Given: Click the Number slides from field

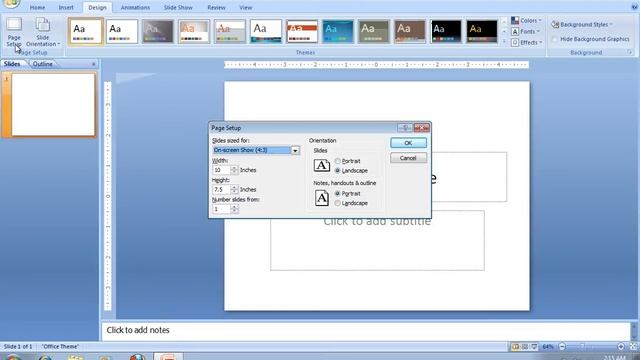Looking at the screenshot, I should pos(221,209).
